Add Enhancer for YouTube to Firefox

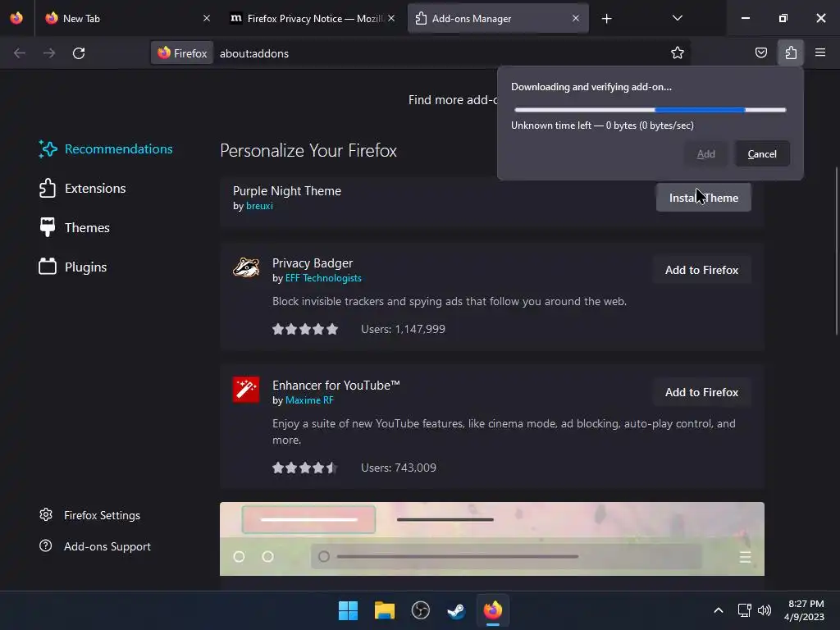pyautogui.click(x=701, y=392)
